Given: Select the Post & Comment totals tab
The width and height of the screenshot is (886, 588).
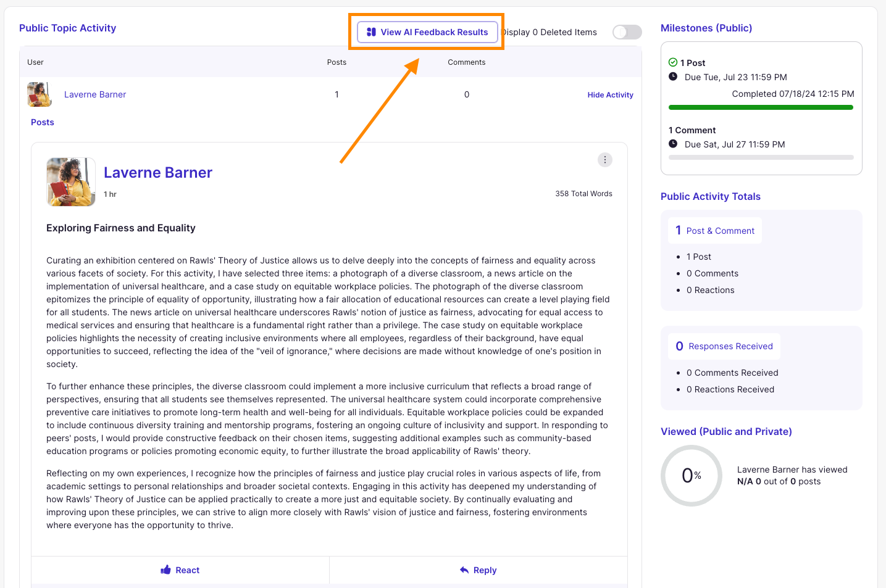Looking at the screenshot, I should [x=715, y=231].
